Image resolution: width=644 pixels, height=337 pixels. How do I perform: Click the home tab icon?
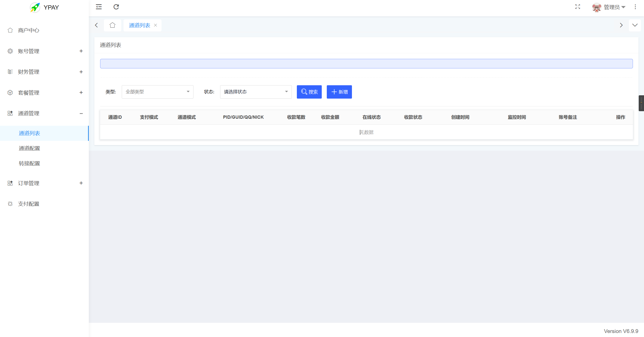(x=112, y=25)
